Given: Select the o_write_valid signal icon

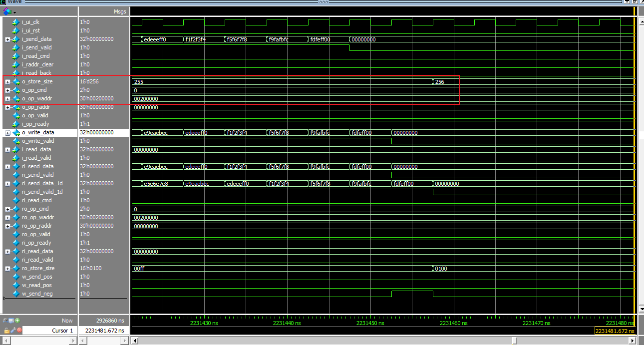Looking at the screenshot, I should pyautogui.click(x=15, y=141).
